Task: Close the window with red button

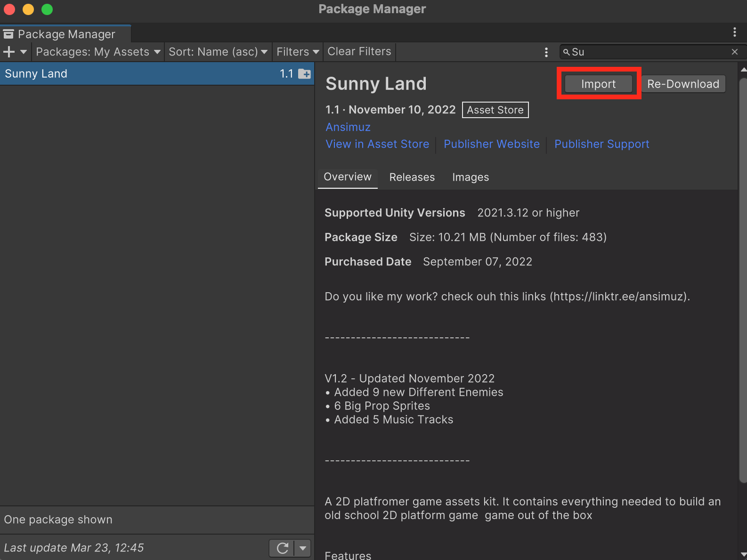Action: click(9, 9)
